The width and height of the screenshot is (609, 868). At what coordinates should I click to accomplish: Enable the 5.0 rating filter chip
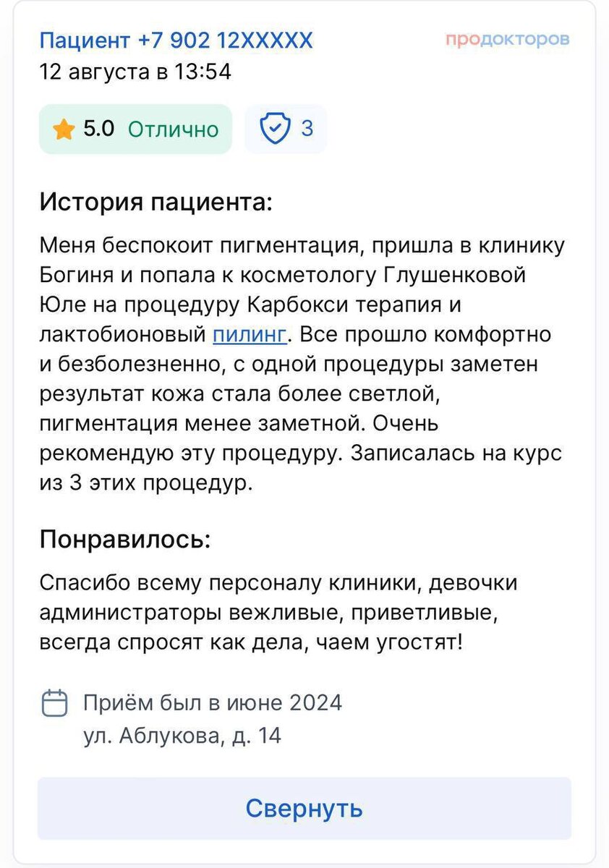(135, 129)
